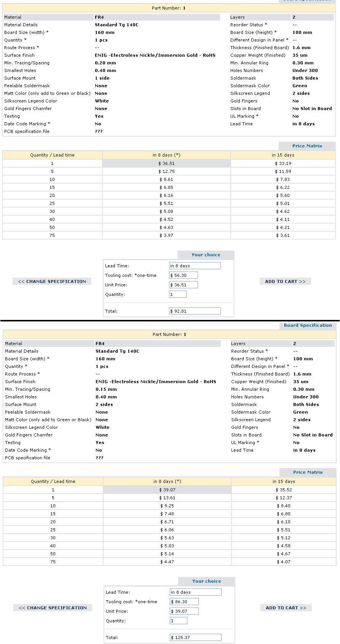Image resolution: width=340 pixels, height=644 pixels.
Task: Select the $ 9.25 price cell
Action: click(167, 506)
